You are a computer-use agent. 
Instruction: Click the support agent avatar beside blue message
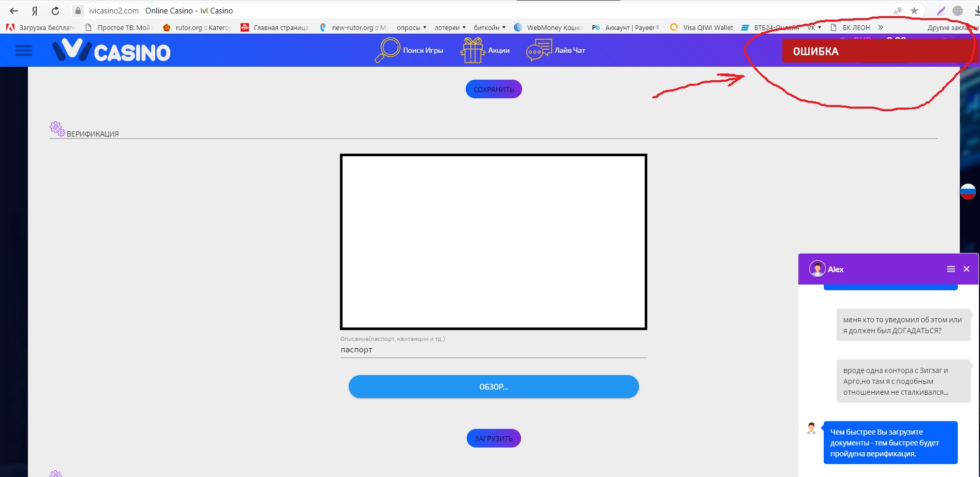(x=811, y=428)
